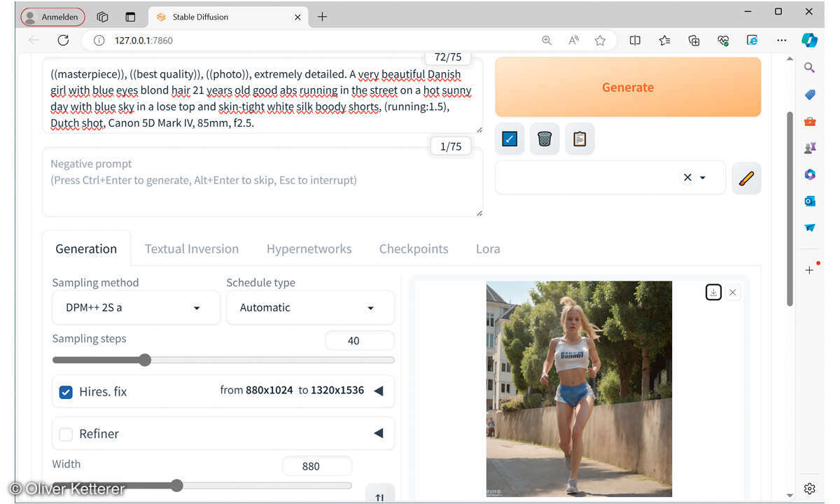Click the Generate button

628,87
